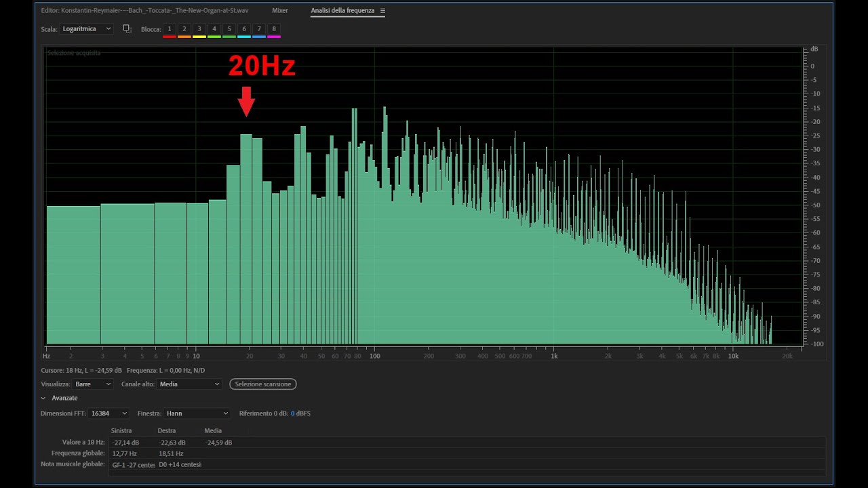Click the -24,59 dB cell in Media column
This screenshot has width=868, height=488.
(x=218, y=443)
